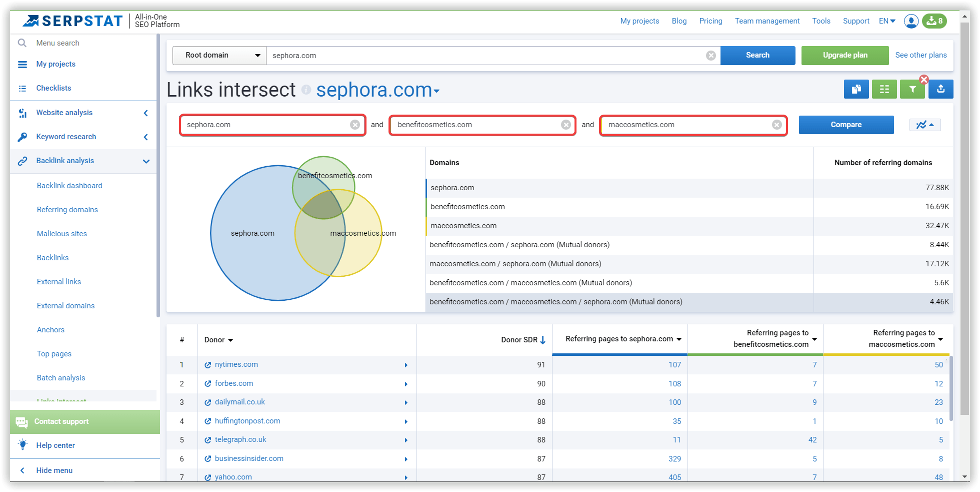Open dailymail.co.uk external link icon
The width and height of the screenshot is (980, 492).
(207, 402)
